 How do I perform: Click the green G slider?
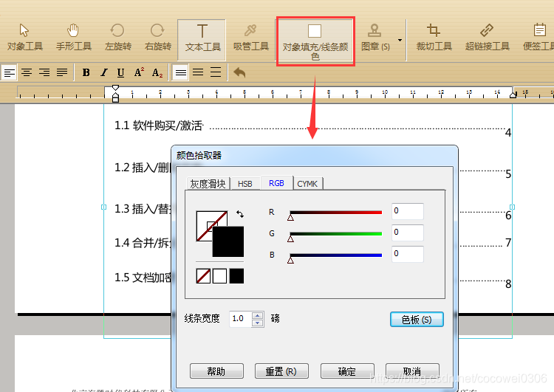tap(335, 234)
